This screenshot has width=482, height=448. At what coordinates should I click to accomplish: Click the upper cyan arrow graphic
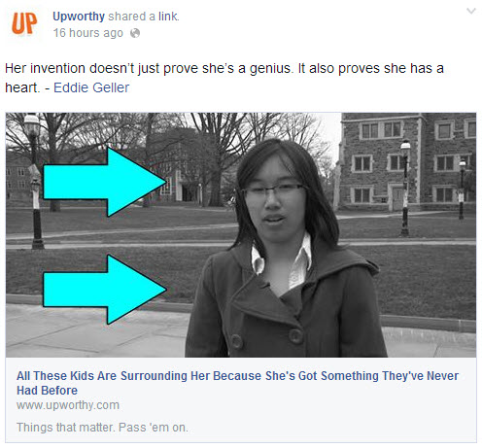(105, 182)
